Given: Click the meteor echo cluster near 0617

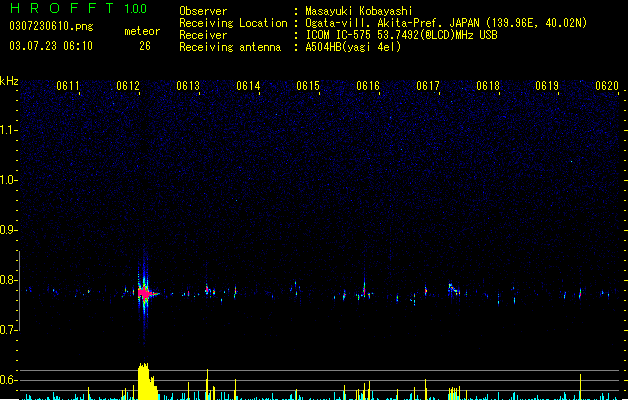Looking at the screenshot, I should pos(455,290).
